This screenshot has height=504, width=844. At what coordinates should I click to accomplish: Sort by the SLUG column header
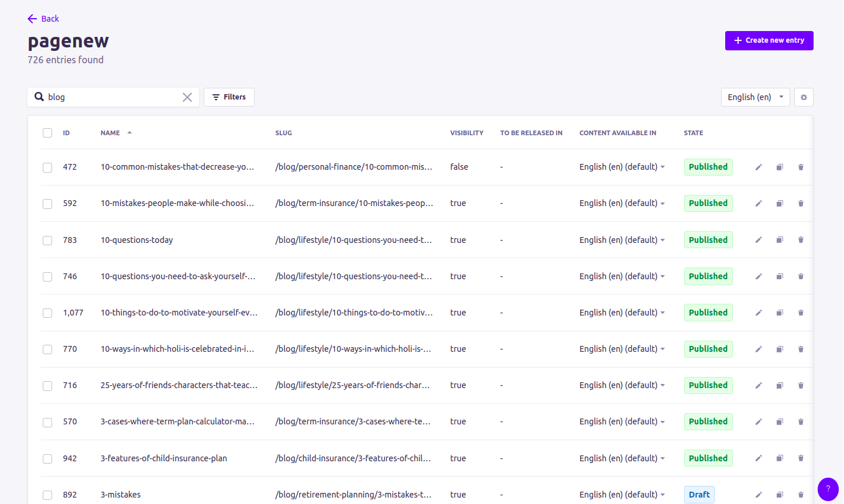pyautogui.click(x=283, y=133)
